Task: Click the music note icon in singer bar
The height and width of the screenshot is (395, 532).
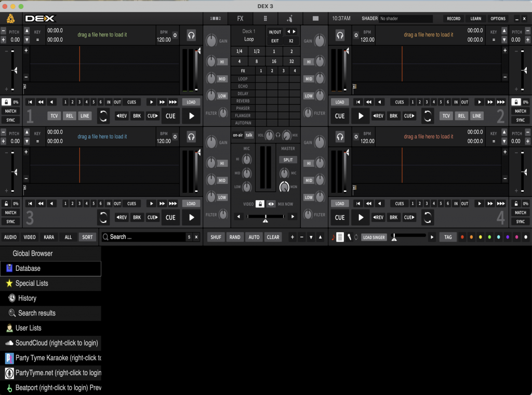Action: 332,237
